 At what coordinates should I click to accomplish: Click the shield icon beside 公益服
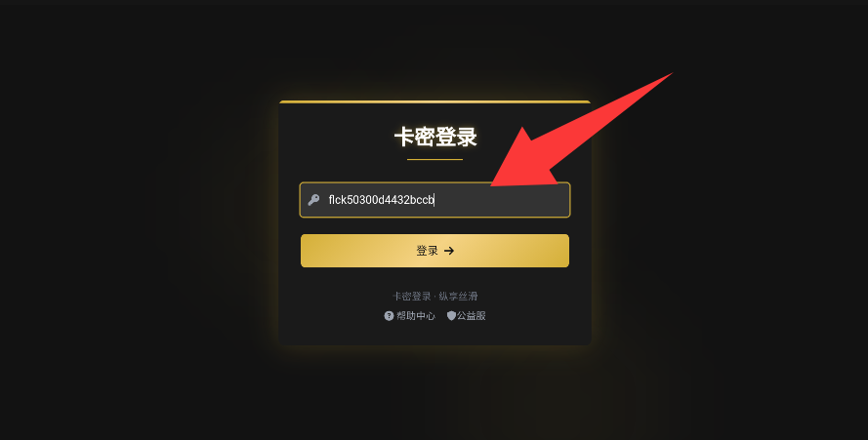[451, 315]
